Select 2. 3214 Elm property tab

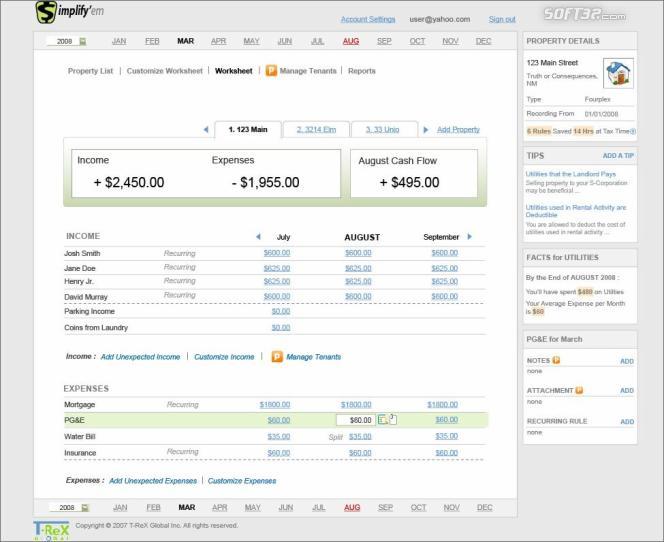(316, 130)
